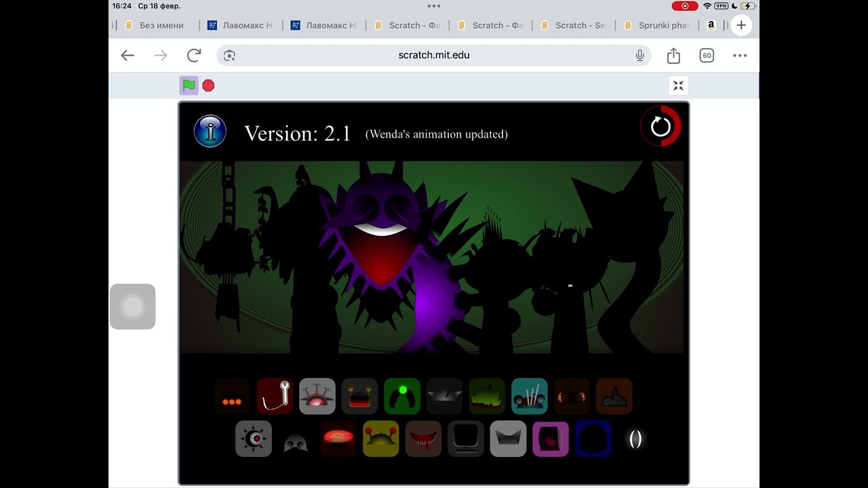The height and width of the screenshot is (488, 868).
Task: Open the blue info button
Action: (x=210, y=131)
